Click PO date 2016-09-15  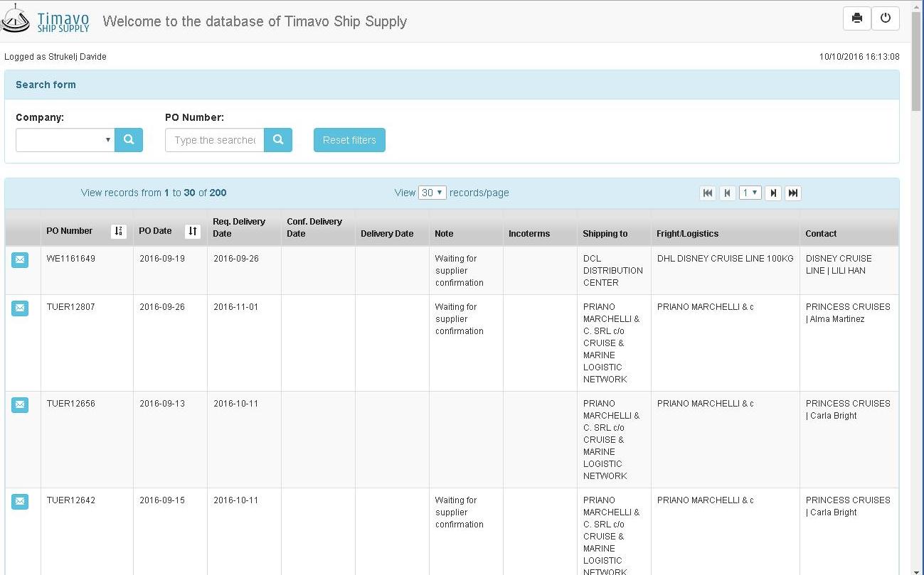(x=161, y=500)
